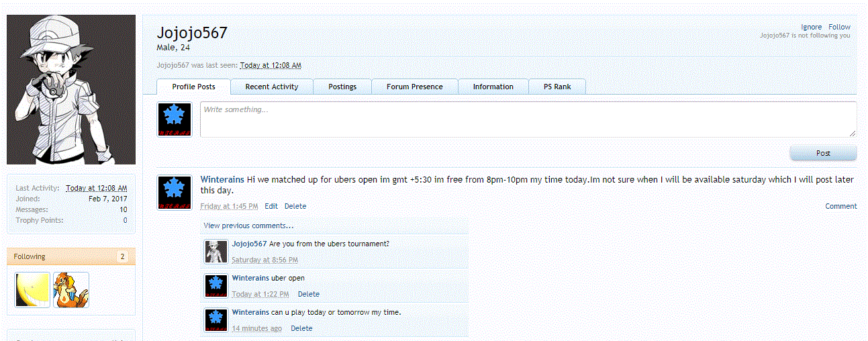Click Winterains avatar next to 'can u play' comment
The image size is (868, 341).
click(216, 320)
